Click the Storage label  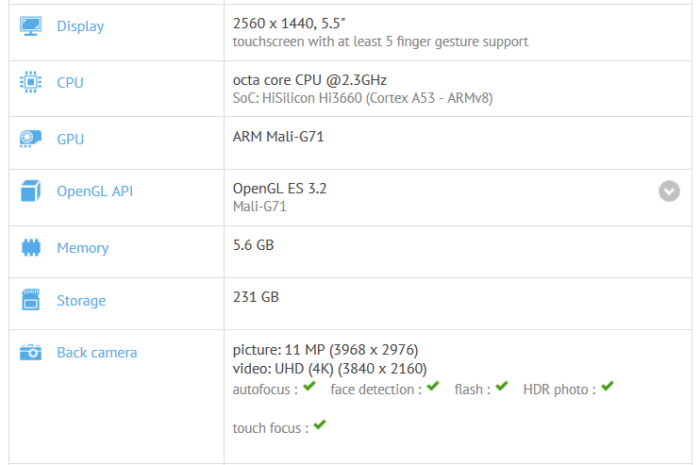coord(81,300)
